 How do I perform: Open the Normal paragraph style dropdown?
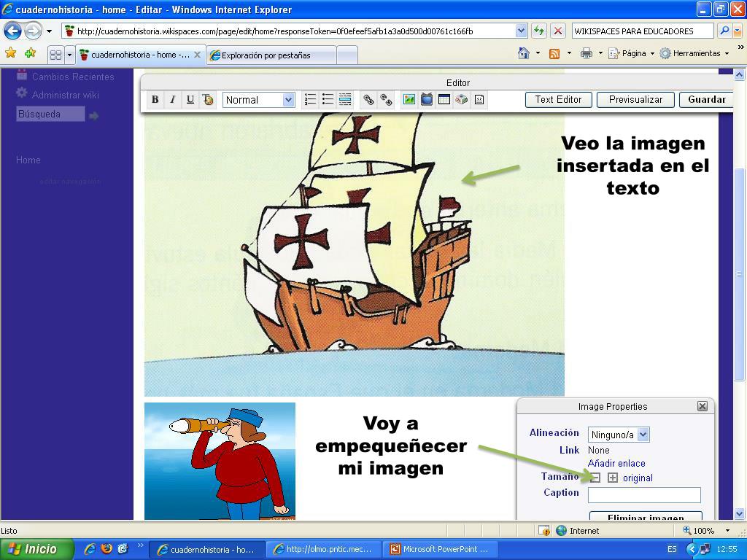(x=259, y=100)
